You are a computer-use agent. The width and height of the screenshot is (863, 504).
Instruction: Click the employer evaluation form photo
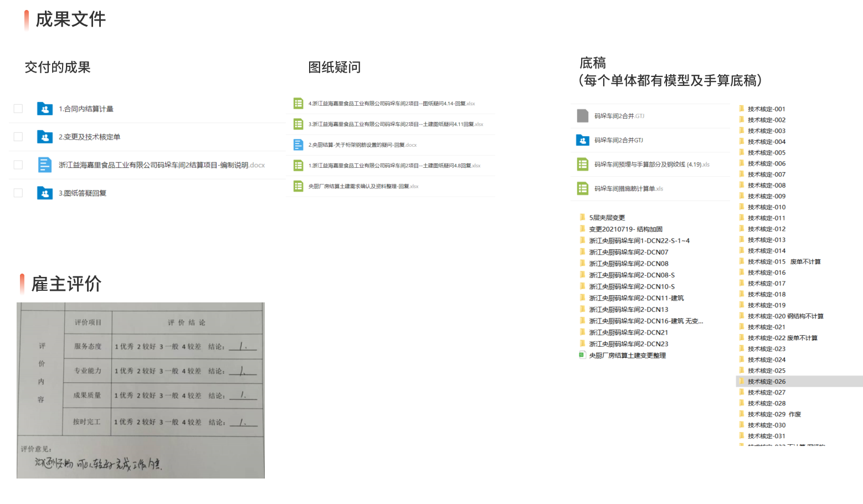click(x=141, y=390)
